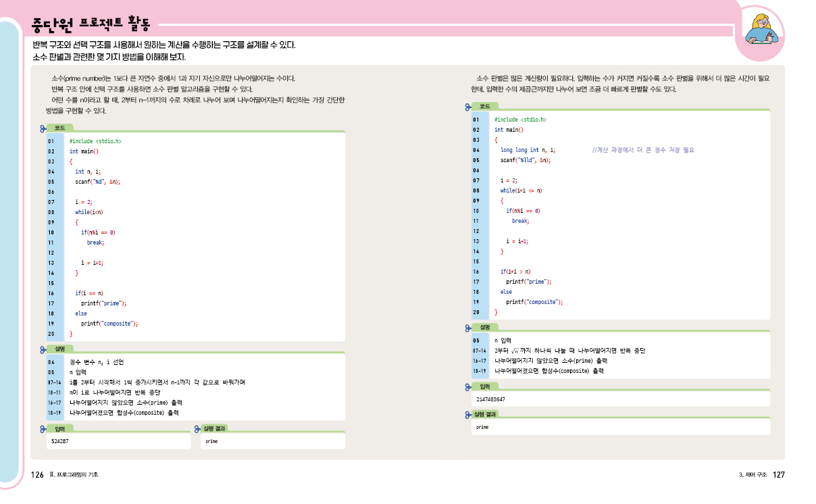Click scissors icon beside left page 실행 결과 label
This screenshot has height=504, width=816.
click(197, 428)
